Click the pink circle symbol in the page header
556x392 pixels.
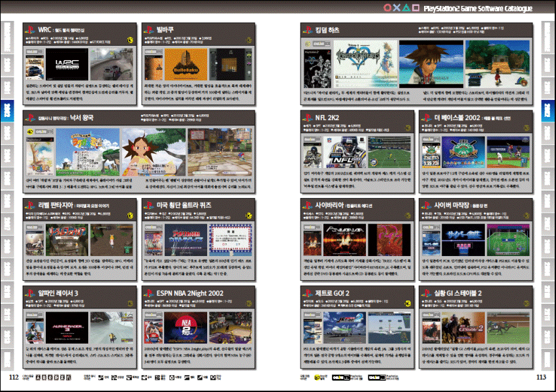(x=387, y=7)
